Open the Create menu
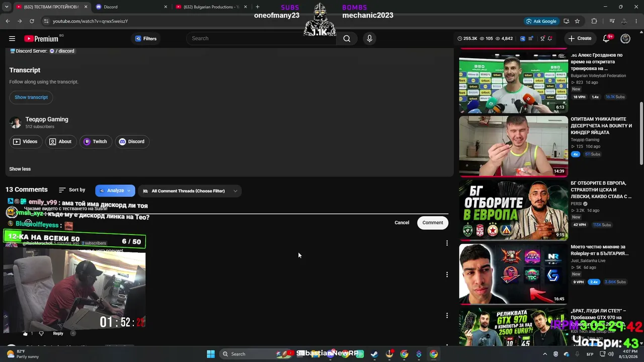 point(580,39)
